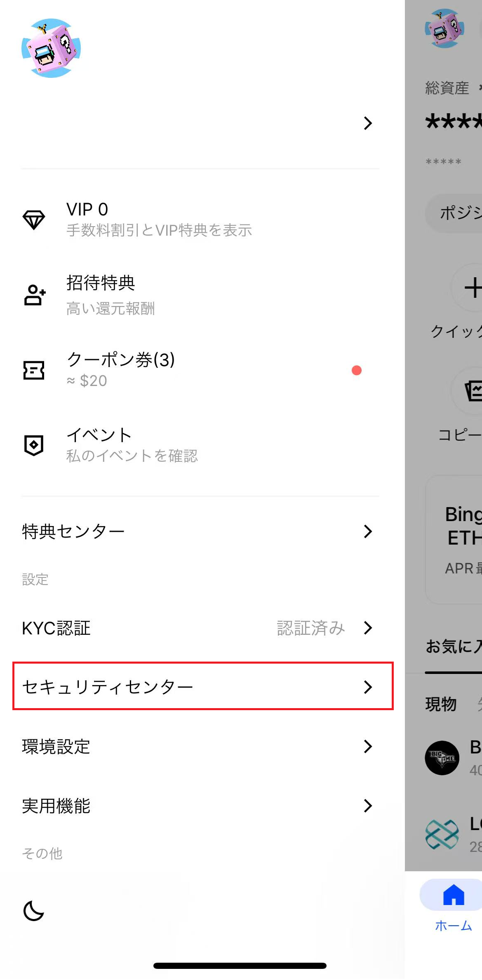Viewport: 482px width, 980px height.
Task: Open the coupon ticket icon for クーポン券
Action: pos(34,370)
